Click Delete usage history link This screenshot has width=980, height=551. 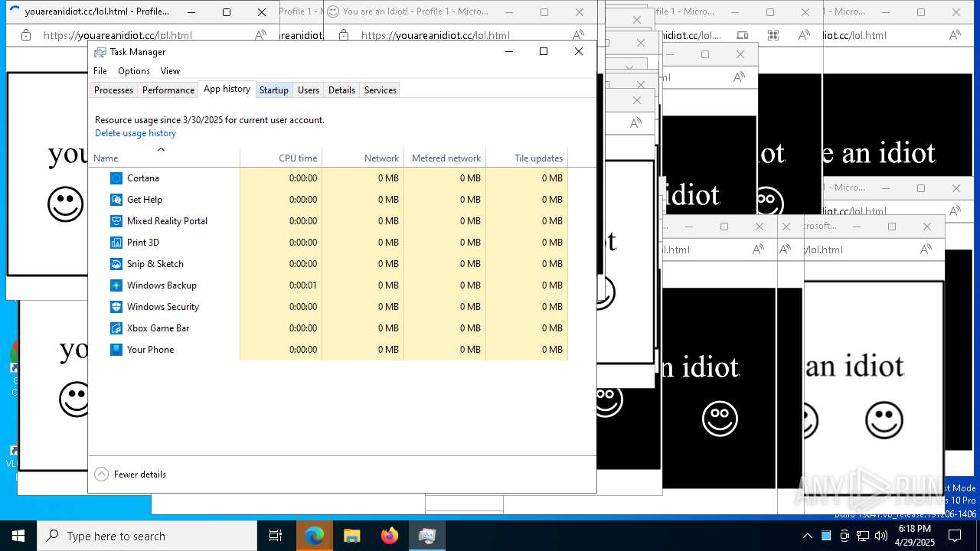136,133
